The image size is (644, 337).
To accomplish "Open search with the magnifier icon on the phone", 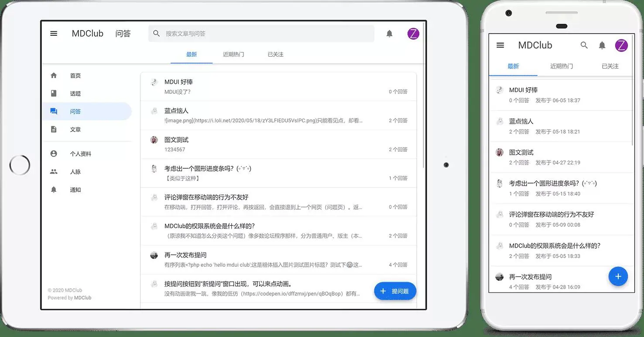I will (x=584, y=45).
